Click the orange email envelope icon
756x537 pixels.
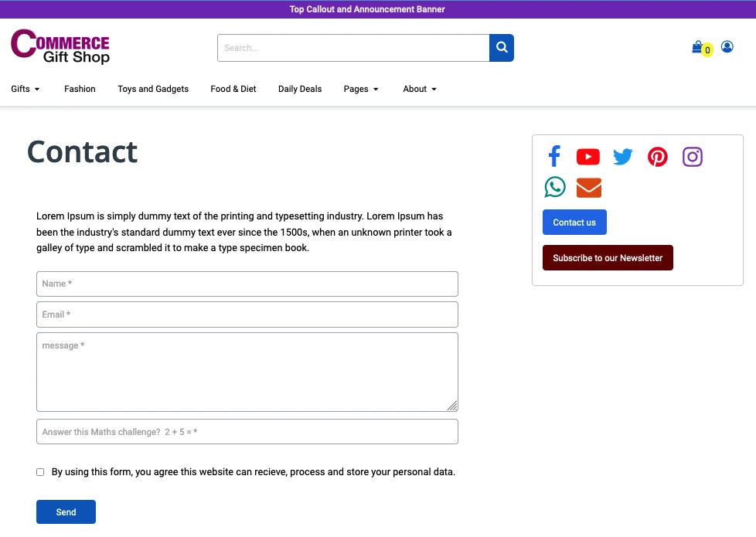click(589, 188)
